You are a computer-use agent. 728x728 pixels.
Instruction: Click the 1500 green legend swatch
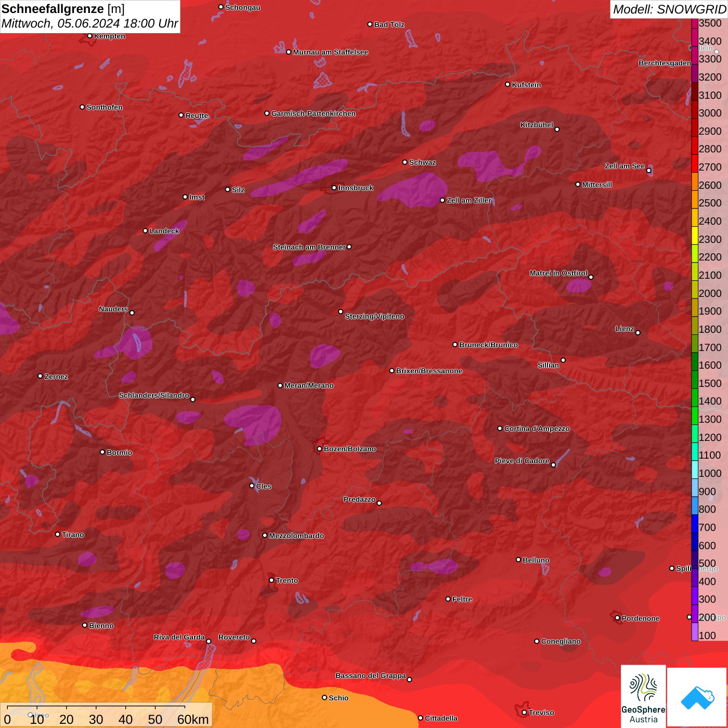coord(694,380)
